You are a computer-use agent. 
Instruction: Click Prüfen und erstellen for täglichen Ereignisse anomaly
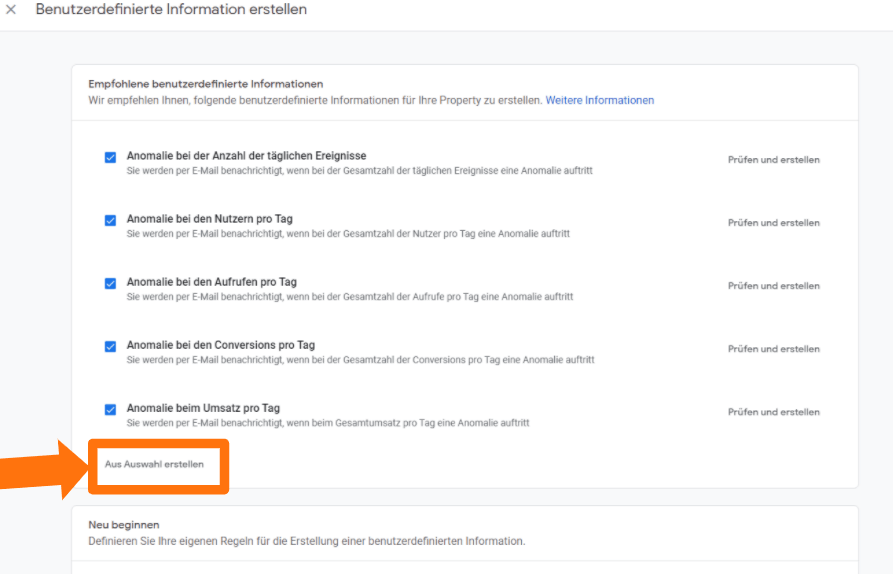773,160
